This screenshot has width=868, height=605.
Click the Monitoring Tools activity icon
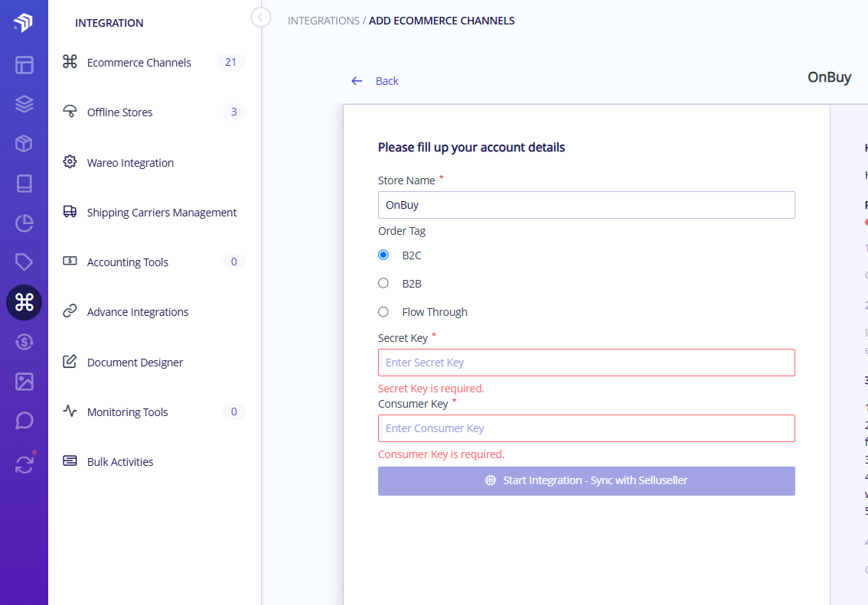[70, 410]
